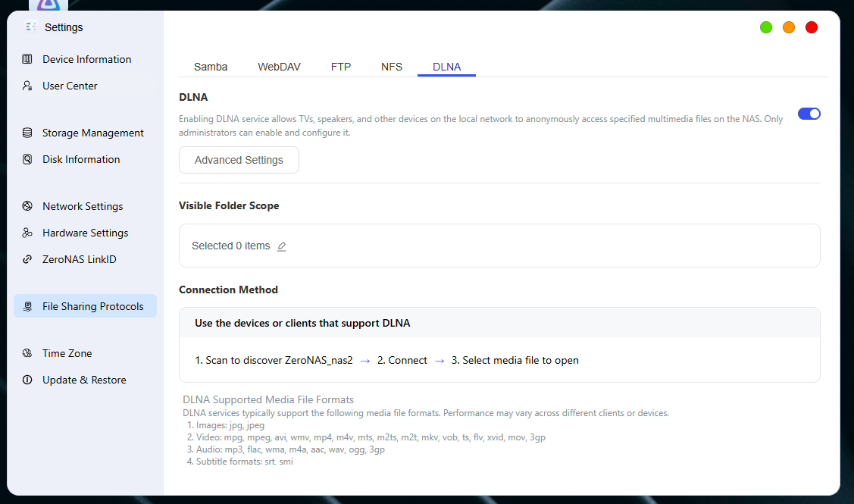
Task: Switch to the WebDAV tab
Action: tap(279, 67)
